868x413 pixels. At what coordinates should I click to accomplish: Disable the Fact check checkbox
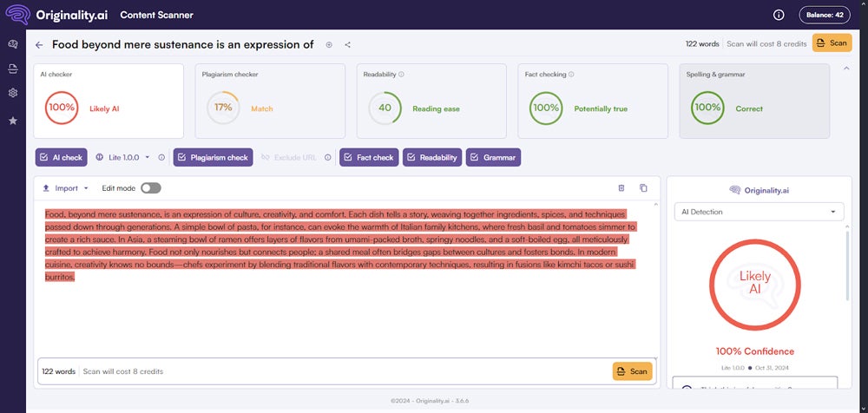[369, 157]
